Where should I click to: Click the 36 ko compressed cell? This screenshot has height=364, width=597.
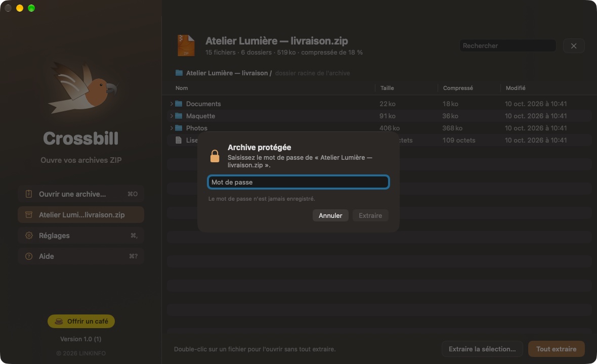click(450, 116)
